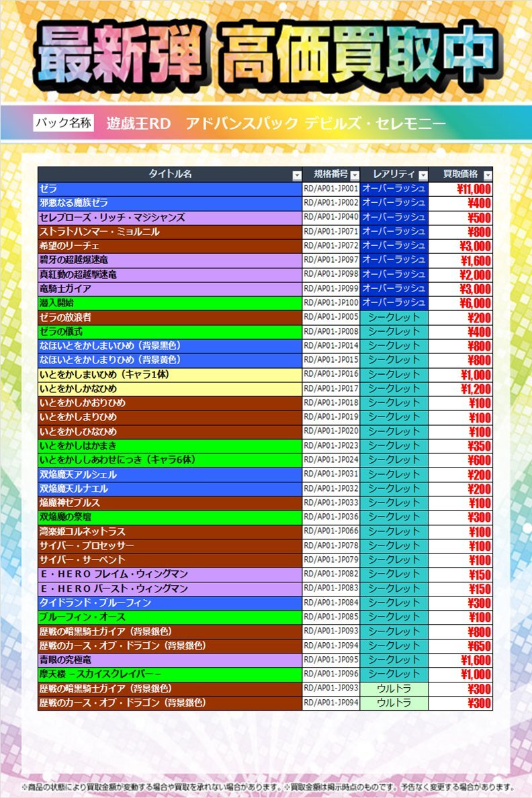Image resolution: width=532 pixels, height=798 pixels.
Task: Click the サイバー・プロセッサー cell
Action: pyautogui.click(x=170, y=545)
